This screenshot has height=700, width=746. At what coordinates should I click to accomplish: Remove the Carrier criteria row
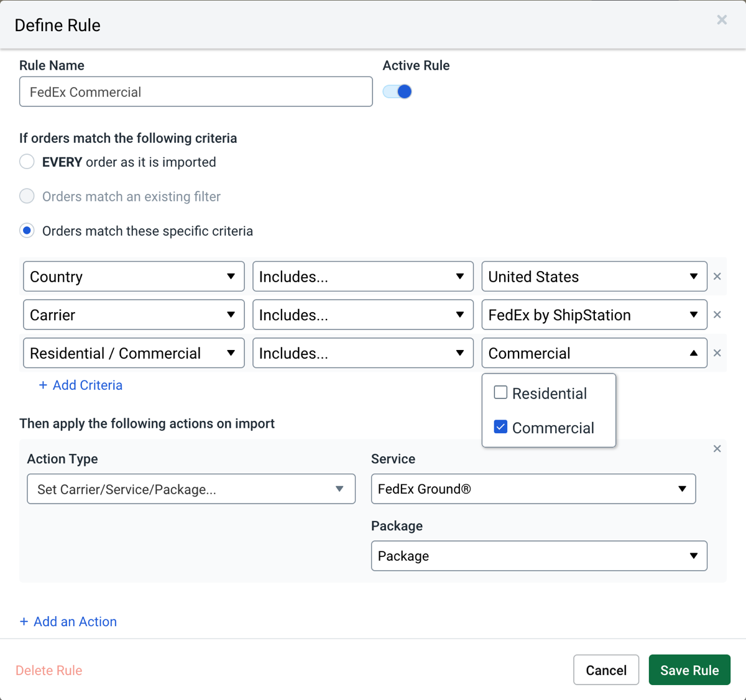[717, 315]
